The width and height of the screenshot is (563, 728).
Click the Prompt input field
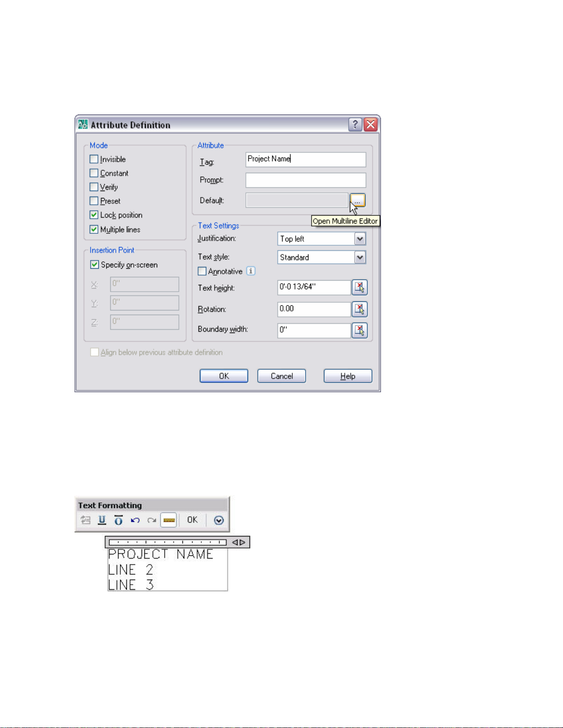click(306, 180)
